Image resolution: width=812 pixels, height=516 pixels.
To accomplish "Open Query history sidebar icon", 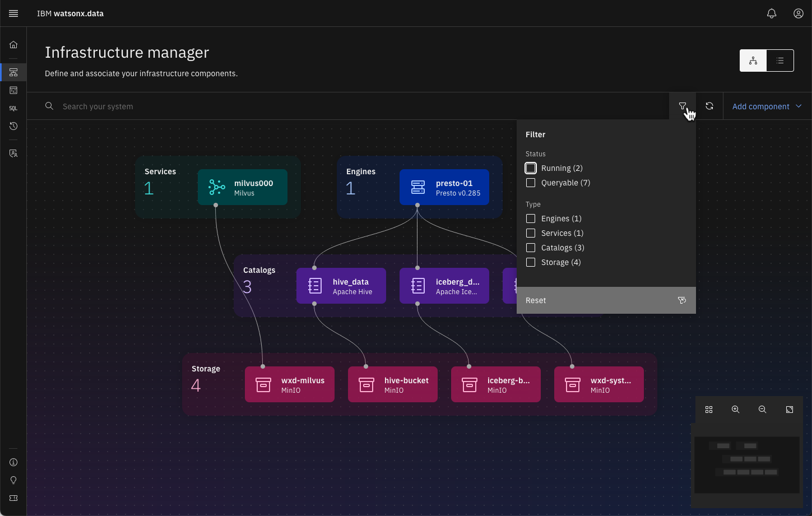I will [13, 126].
